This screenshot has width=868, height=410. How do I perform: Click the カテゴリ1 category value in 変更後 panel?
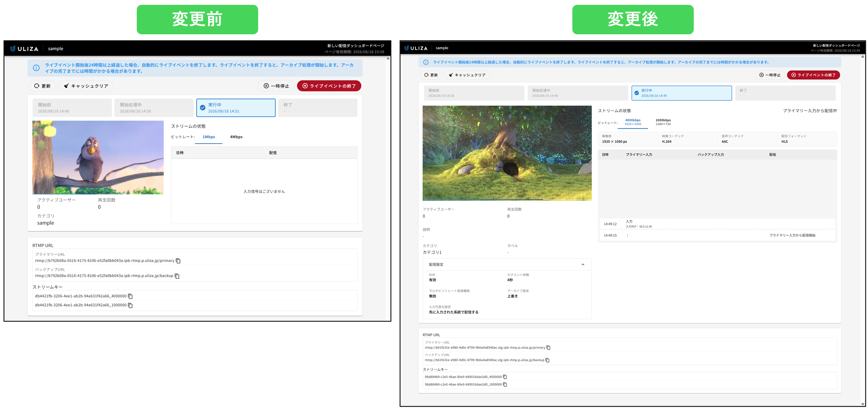(432, 252)
